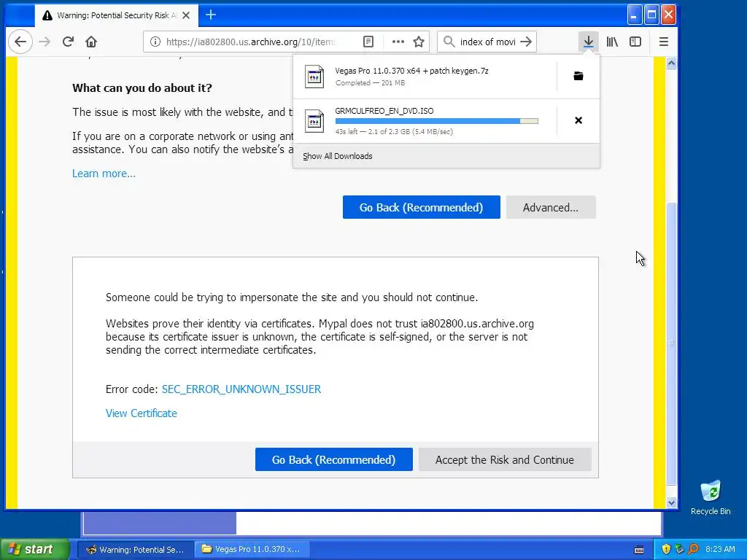Toggle Reader View icon in address bar
Screen dimensions: 747x560
point(368,42)
